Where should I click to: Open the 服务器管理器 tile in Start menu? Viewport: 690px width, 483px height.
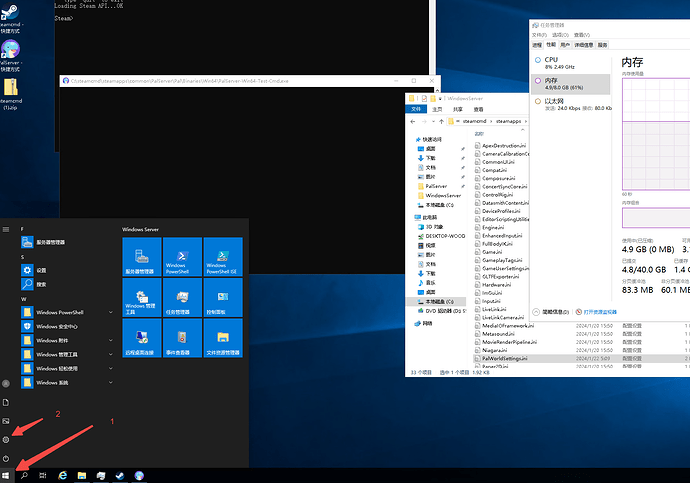pos(142,257)
